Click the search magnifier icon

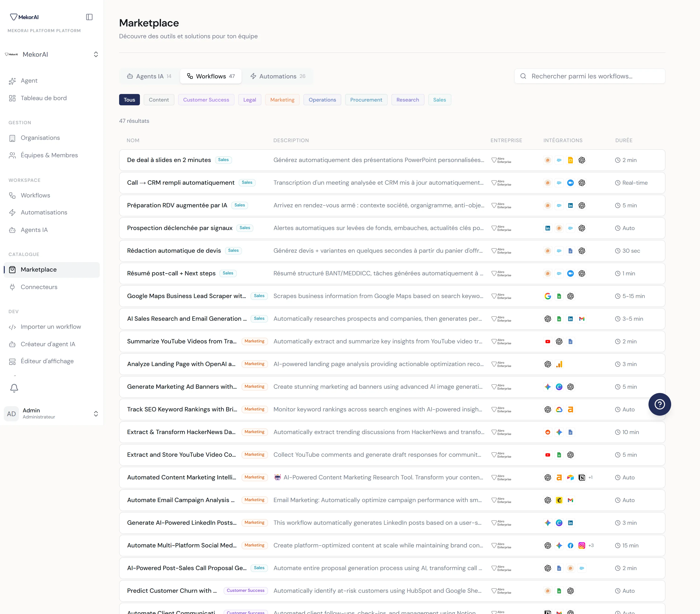(523, 76)
